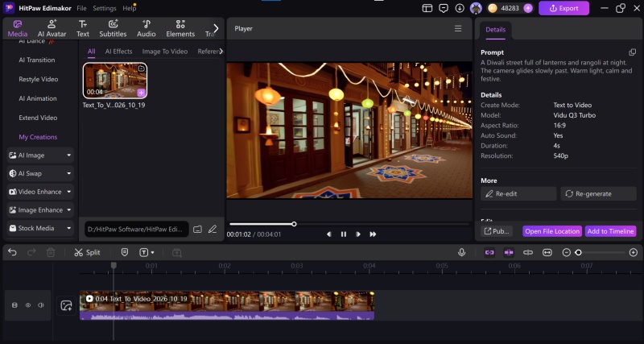Select Restyle Video in sidebar
This screenshot has width=644, height=344.
pos(38,79)
